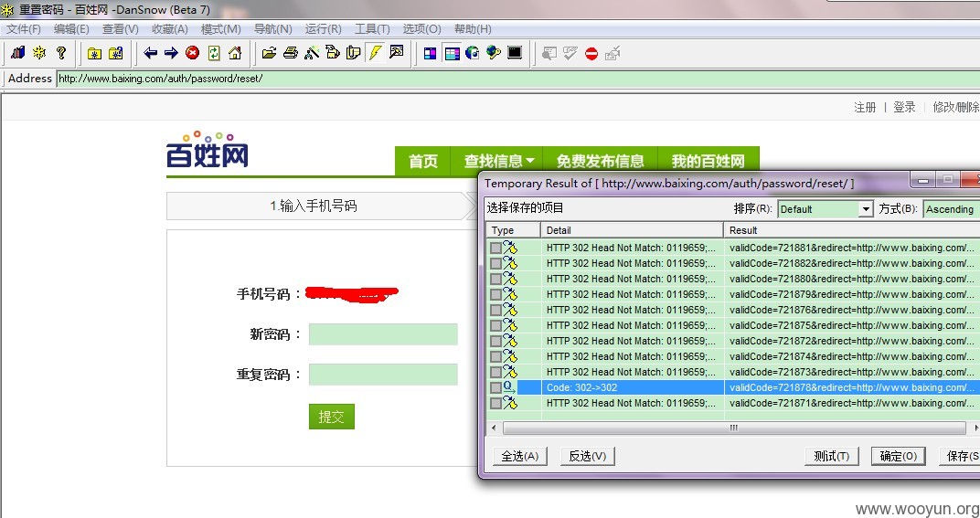Open the 模式(M) menu
The width and height of the screenshot is (980, 518).
click(221, 29)
